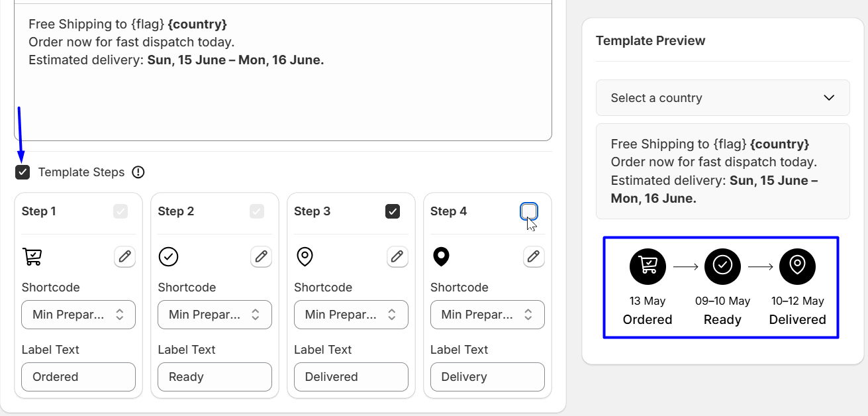
Task: Uncheck the Step 3 checkbox
Action: click(x=393, y=211)
